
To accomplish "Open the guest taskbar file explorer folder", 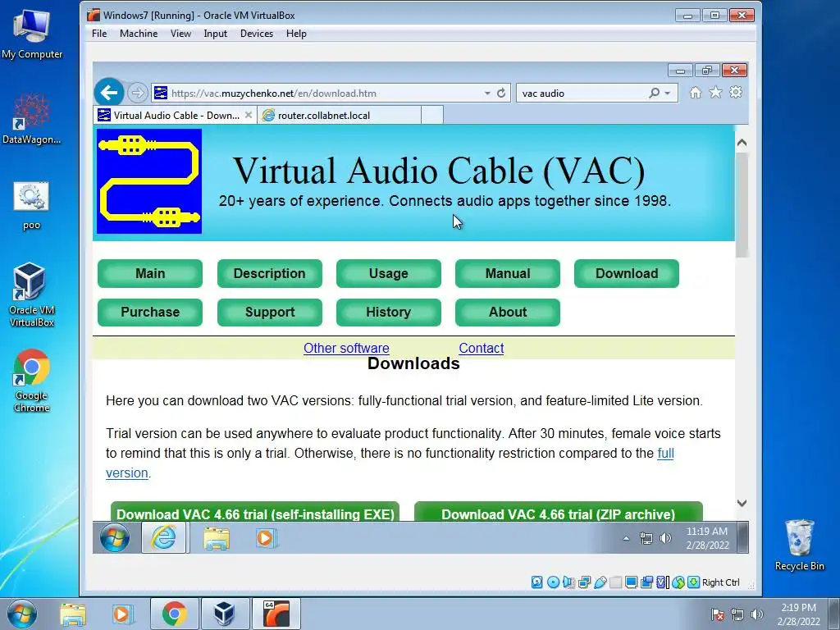I will (x=216, y=538).
